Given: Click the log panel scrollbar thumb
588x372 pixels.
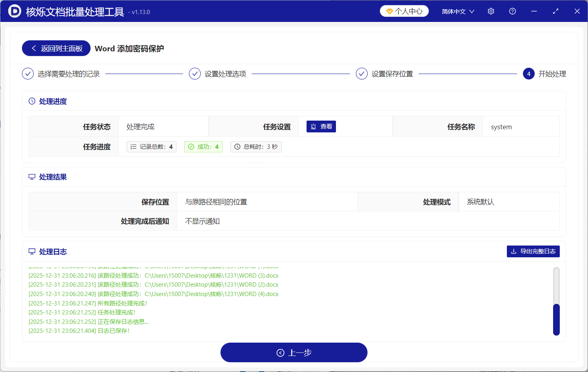Looking at the screenshot, I should coord(556,320).
